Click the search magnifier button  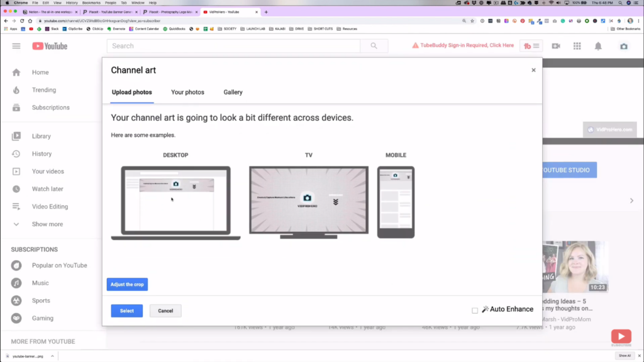click(374, 46)
